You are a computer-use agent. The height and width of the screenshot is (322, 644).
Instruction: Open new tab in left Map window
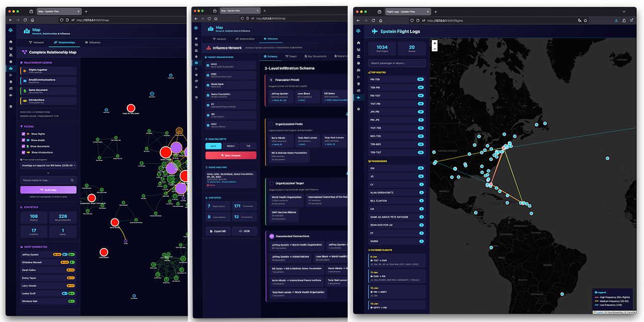86,11
